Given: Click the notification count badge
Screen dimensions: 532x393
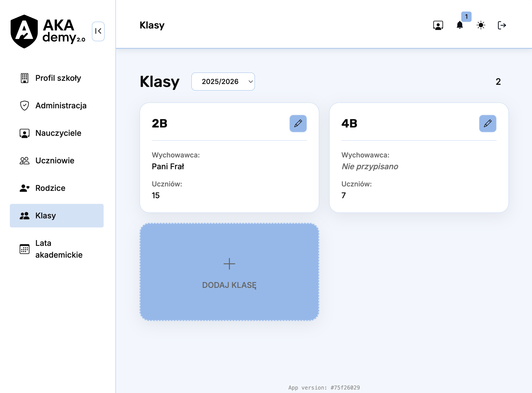Looking at the screenshot, I should click(466, 17).
